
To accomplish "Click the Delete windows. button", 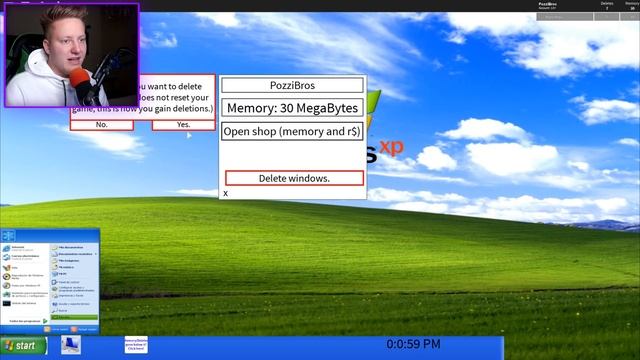I will tap(294, 178).
